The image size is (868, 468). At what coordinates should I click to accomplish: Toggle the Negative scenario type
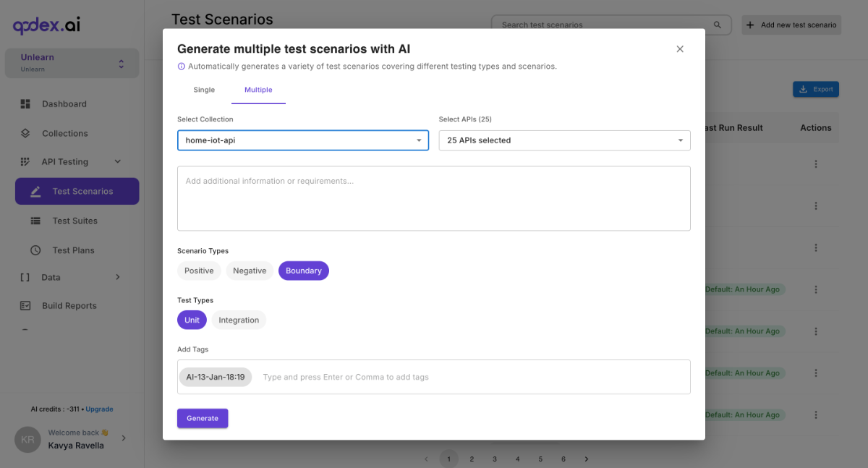(x=250, y=271)
